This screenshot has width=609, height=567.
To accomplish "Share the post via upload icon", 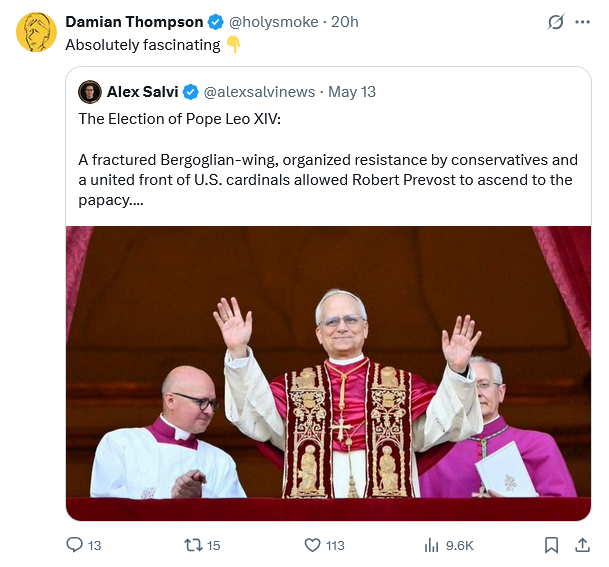I will [582, 545].
